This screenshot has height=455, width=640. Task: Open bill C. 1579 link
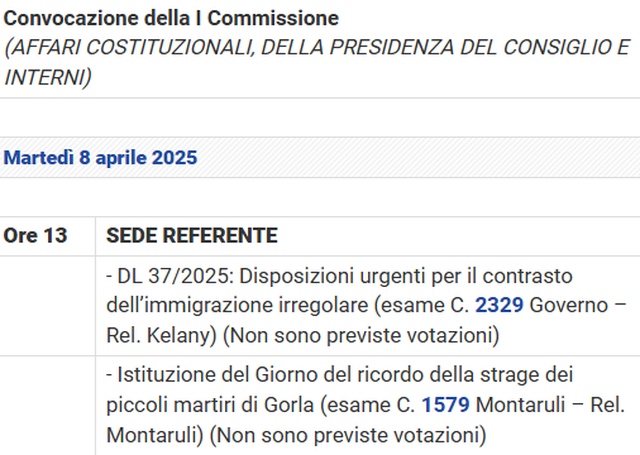[x=447, y=405]
